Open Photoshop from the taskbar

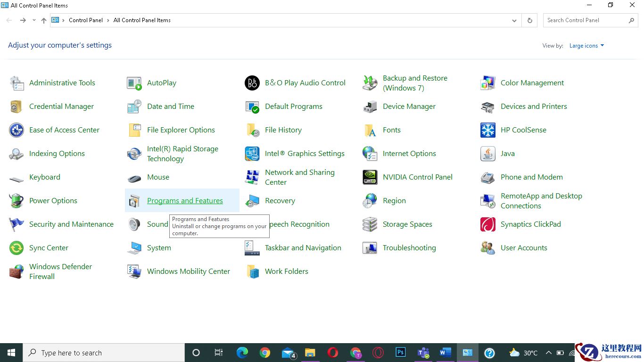pos(401,353)
